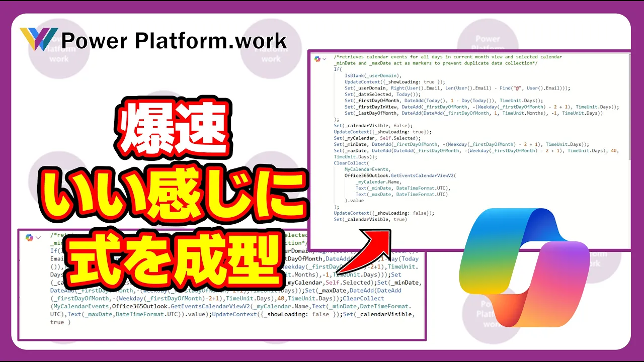Image resolution: width=644 pixels, height=362 pixels.
Task: Click the line starting 'Set(_firstDayOfMonth, DateAdd(Today()'
Action: [444, 101]
